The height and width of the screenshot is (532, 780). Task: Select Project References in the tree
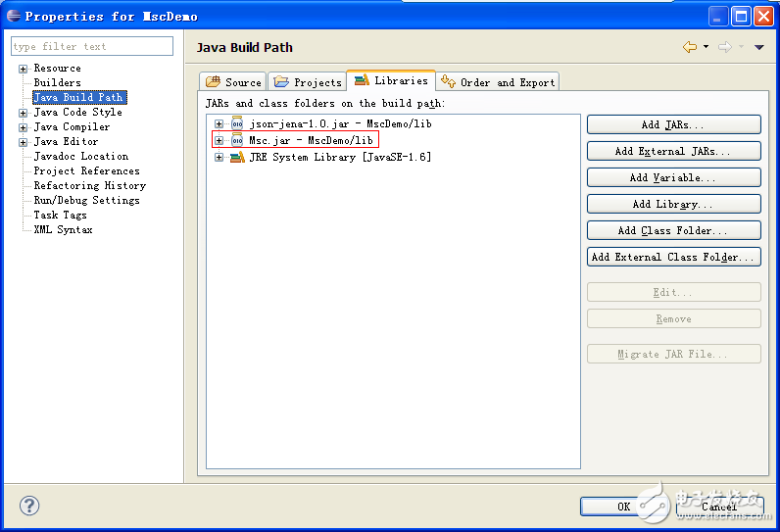tap(86, 171)
